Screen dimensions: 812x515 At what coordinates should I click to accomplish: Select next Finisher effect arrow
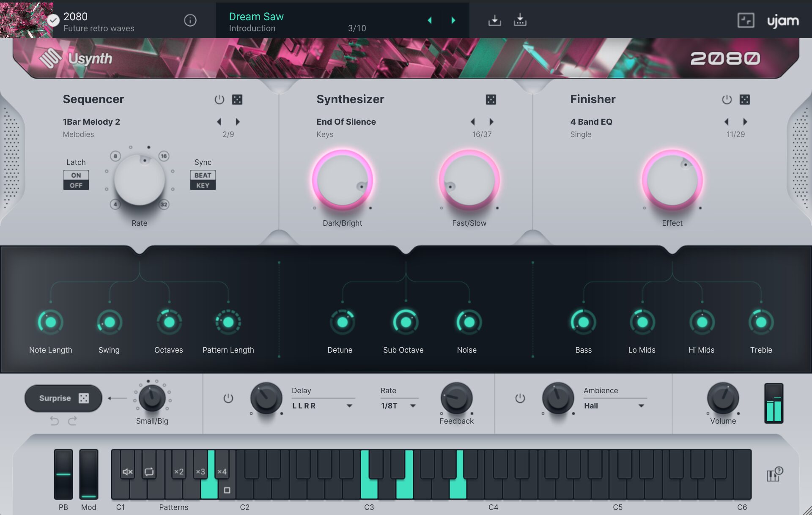[x=745, y=122]
